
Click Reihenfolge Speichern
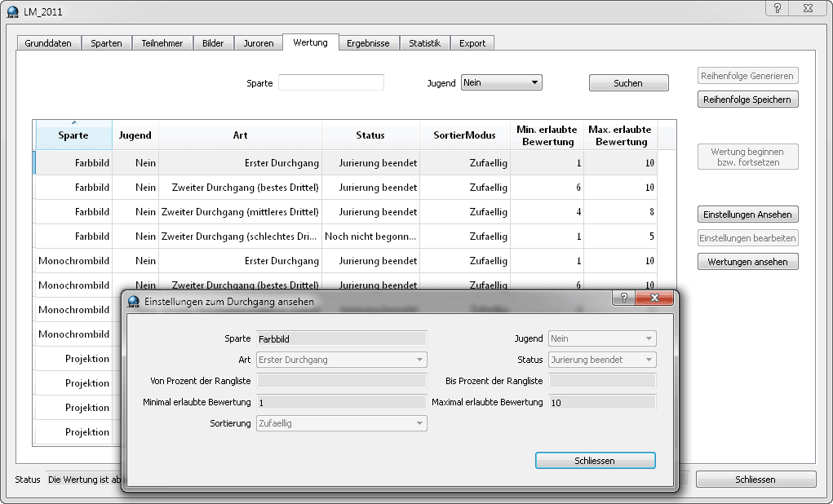point(747,99)
